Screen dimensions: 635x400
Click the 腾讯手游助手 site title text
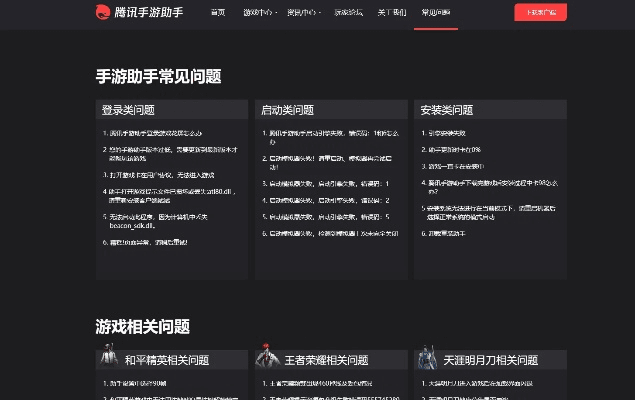click(149, 12)
